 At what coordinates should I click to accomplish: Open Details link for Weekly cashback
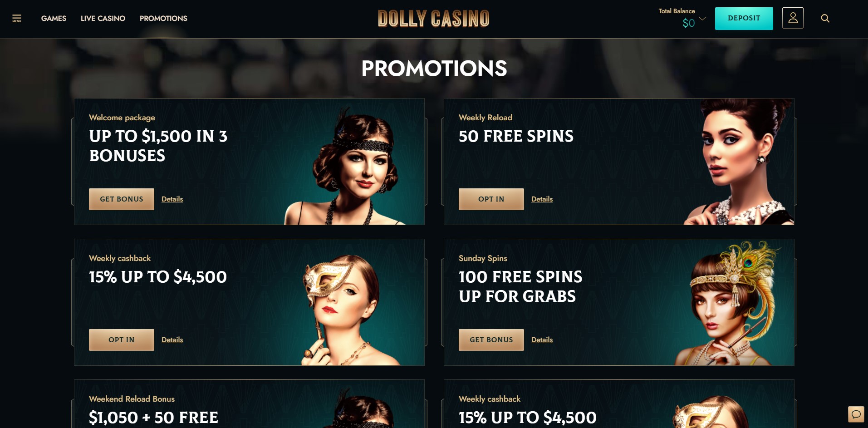[172, 340]
